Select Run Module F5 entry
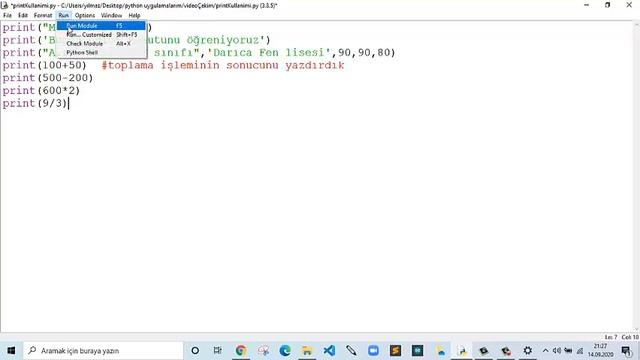The width and height of the screenshot is (640, 360). [x=101, y=26]
